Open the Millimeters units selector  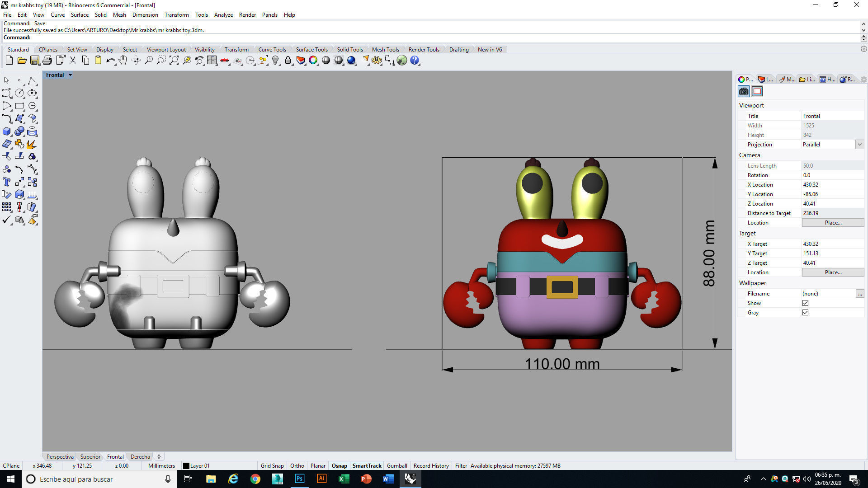click(x=161, y=466)
